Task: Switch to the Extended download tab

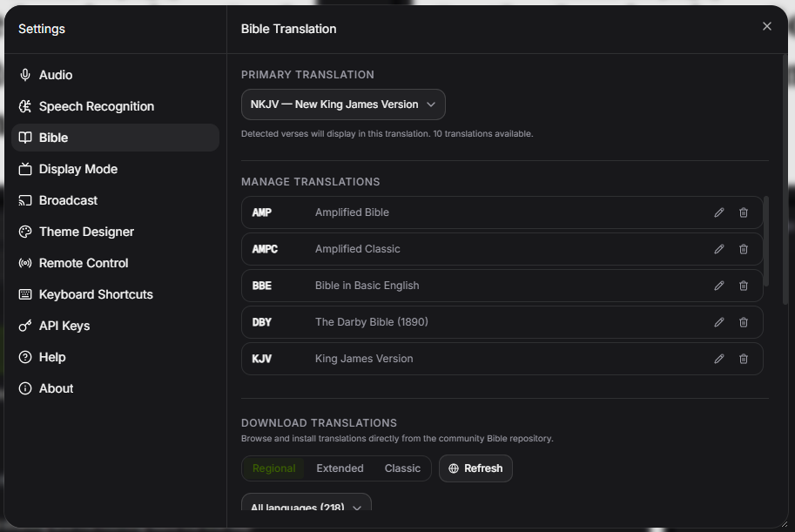Action: [340, 468]
